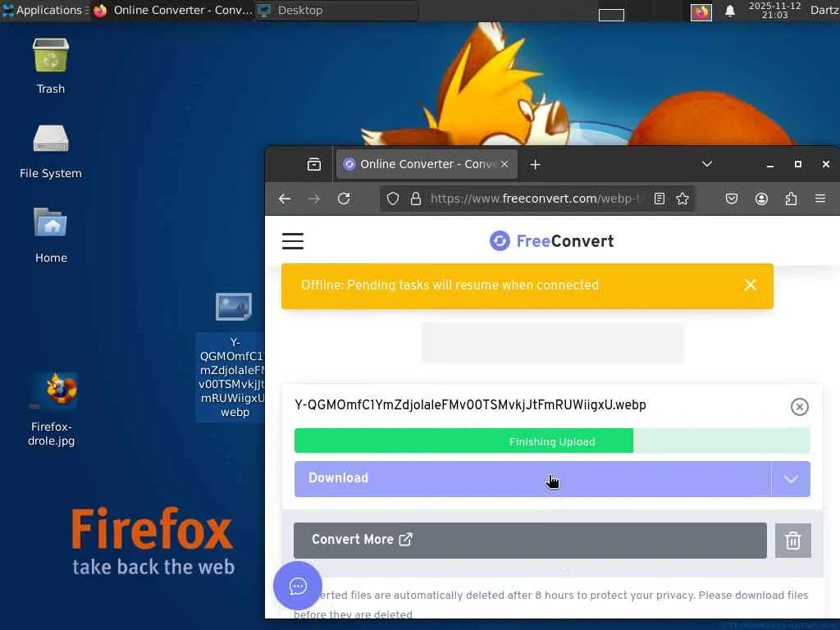Click the Download button
This screenshot has width=840, height=630.
point(532,478)
